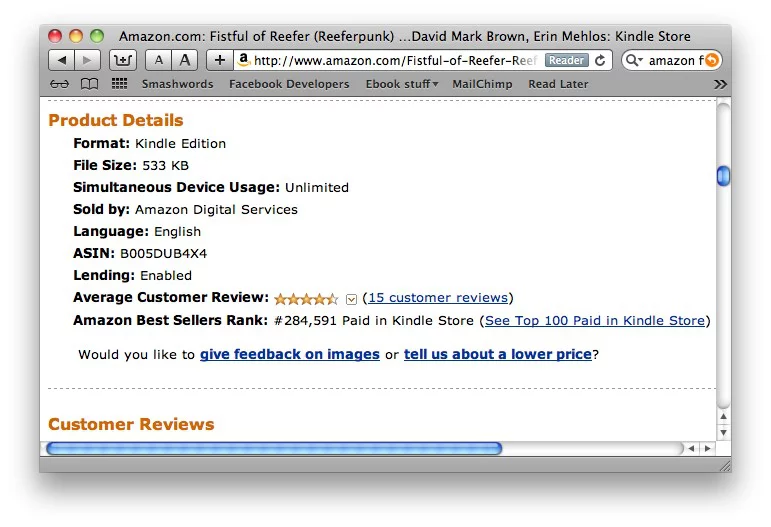Show Reading List glasses icon
Image resolution: width=771 pixels, height=527 pixels.
tap(59, 84)
